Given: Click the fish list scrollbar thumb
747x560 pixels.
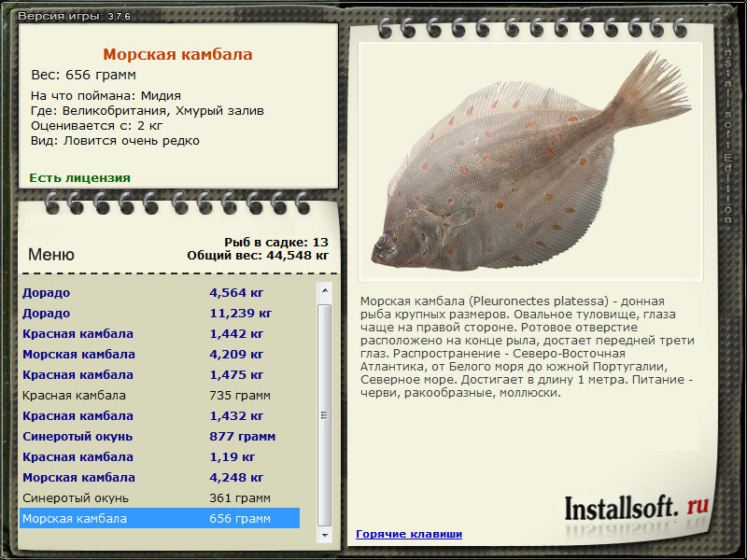Looking at the screenshot, I should coord(324,414).
